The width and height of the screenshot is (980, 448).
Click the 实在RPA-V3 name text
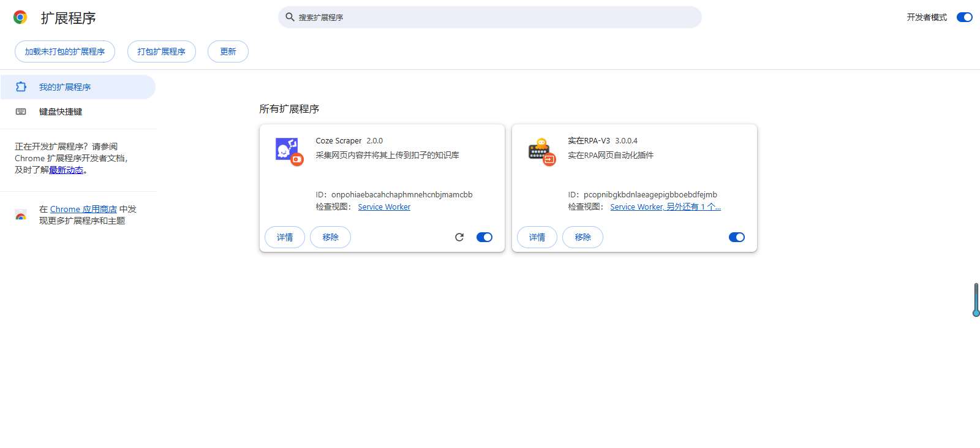click(x=589, y=140)
